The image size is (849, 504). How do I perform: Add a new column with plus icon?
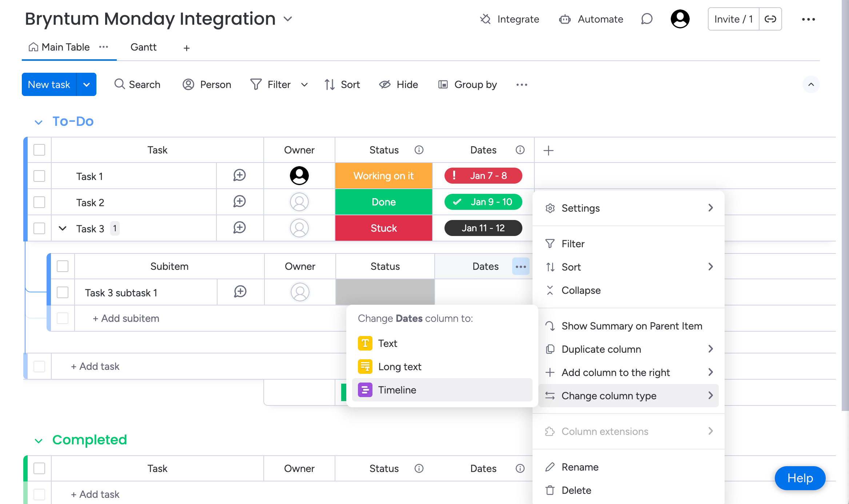549,150
